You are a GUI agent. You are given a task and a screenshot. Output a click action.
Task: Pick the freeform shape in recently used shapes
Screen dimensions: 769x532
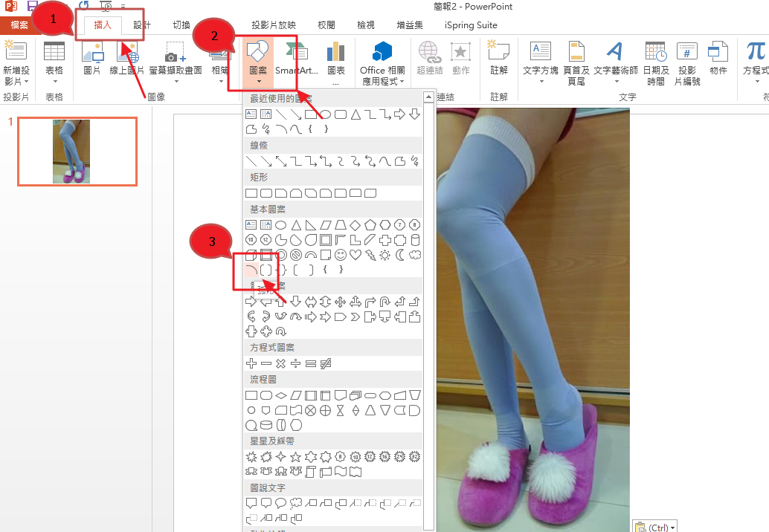pyautogui.click(x=251, y=129)
